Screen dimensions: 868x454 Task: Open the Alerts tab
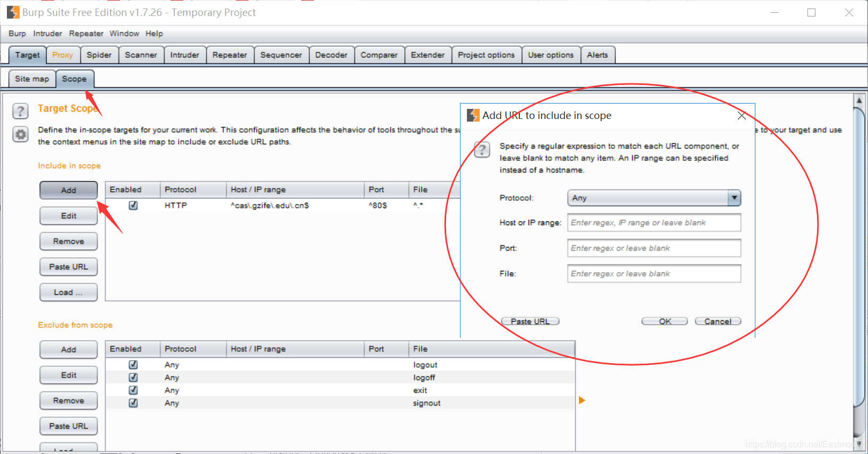click(x=598, y=55)
